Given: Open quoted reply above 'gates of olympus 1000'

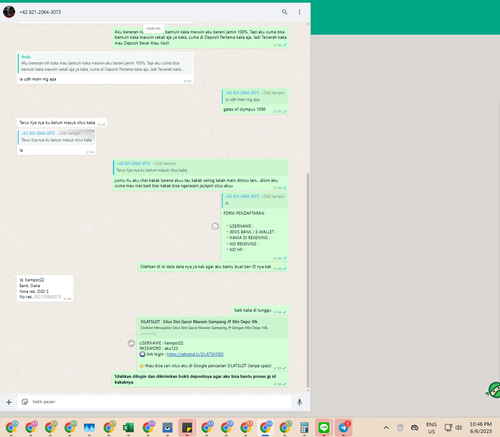Looking at the screenshot, I should [255, 96].
